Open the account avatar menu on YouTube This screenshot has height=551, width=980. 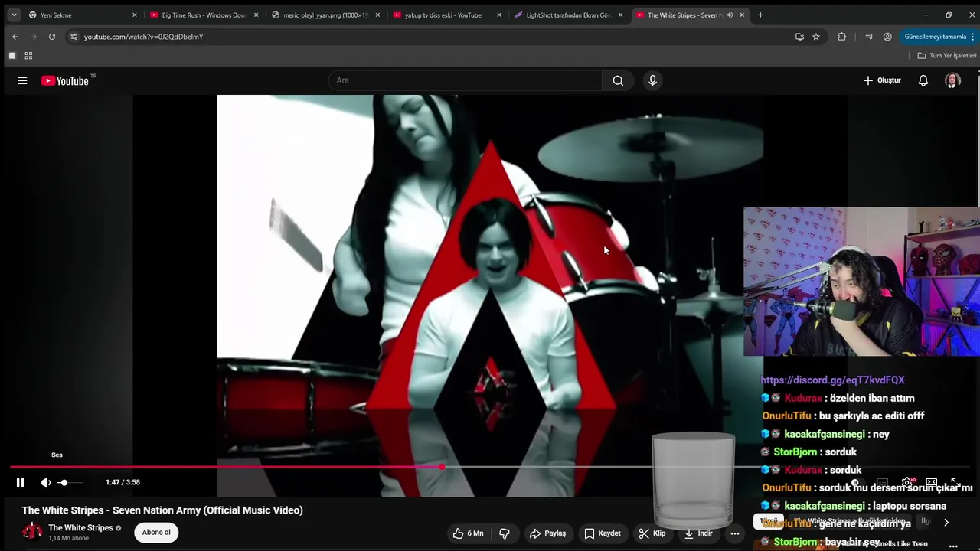pyautogui.click(x=952, y=80)
